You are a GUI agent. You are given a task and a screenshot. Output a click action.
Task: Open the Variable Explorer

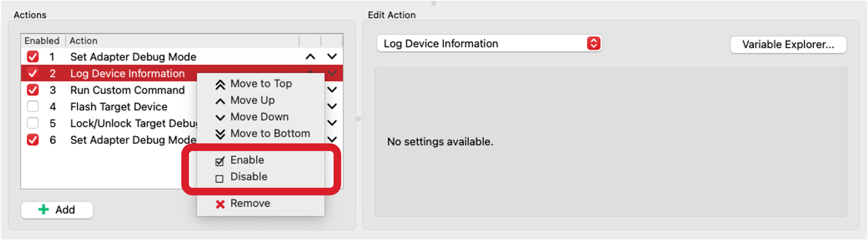[789, 44]
